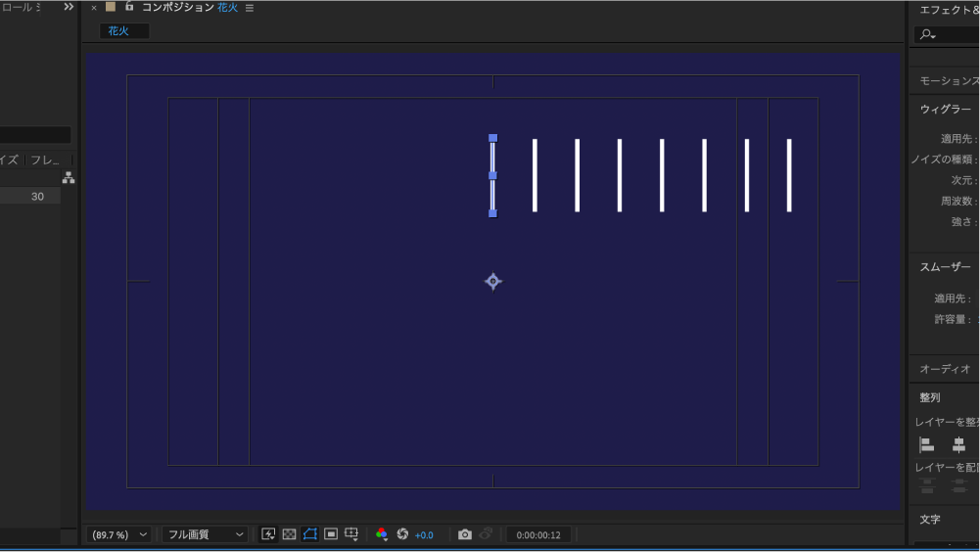
Task: Click 次元 label in wiggler
Action: click(x=963, y=180)
